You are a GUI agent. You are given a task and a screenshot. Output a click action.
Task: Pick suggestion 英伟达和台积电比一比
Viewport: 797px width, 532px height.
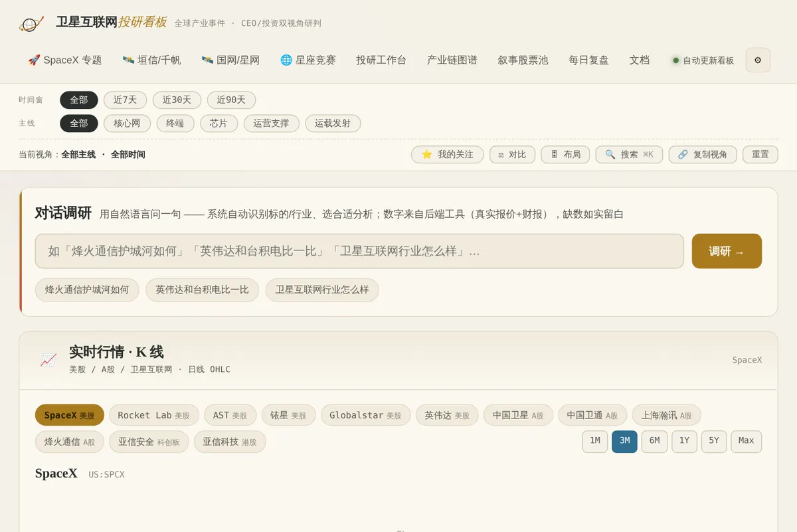click(202, 290)
